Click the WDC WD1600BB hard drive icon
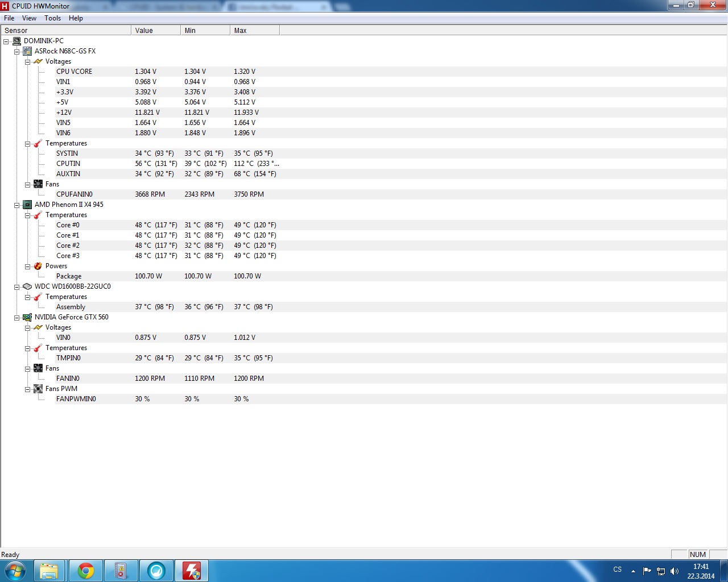 click(27, 286)
